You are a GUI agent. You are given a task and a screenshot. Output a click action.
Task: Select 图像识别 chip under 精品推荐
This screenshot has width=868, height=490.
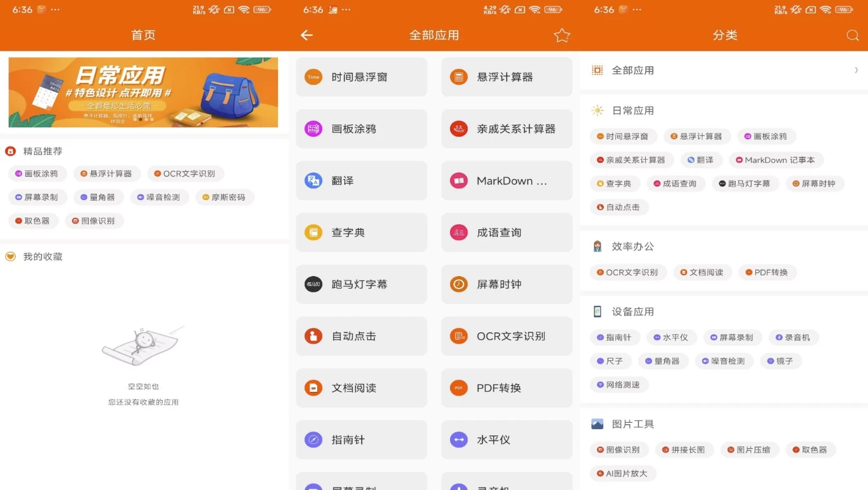pos(94,221)
